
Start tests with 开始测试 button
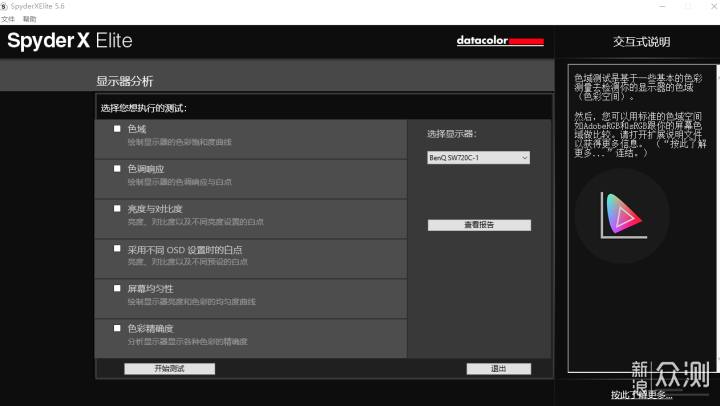(x=169, y=369)
